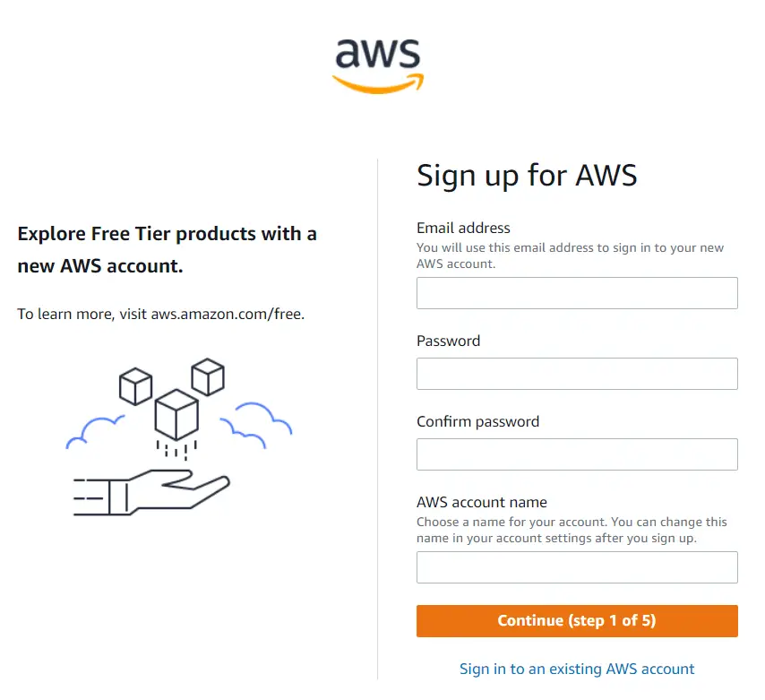Click the left blue cloud outline
Viewport: 765px width, 700px height.
click(x=95, y=432)
